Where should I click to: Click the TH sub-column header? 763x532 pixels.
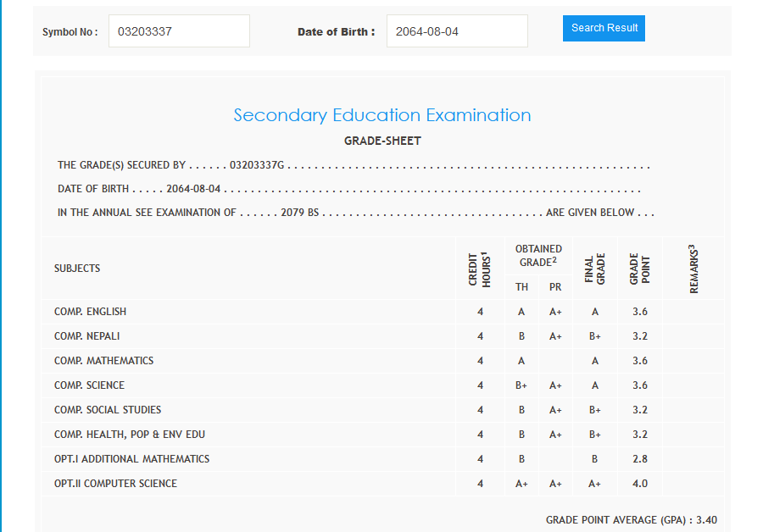click(x=521, y=287)
